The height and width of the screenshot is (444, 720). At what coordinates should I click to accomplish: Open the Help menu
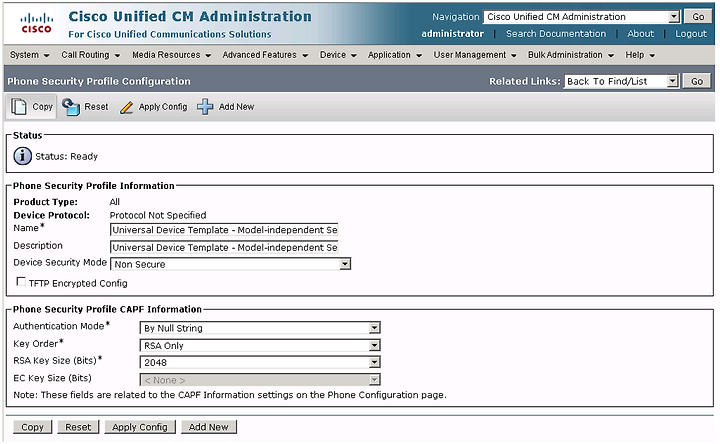640,55
